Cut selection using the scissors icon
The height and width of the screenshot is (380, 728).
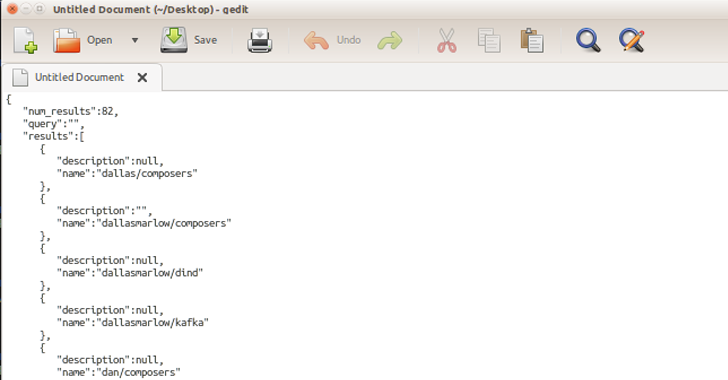pos(447,40)
